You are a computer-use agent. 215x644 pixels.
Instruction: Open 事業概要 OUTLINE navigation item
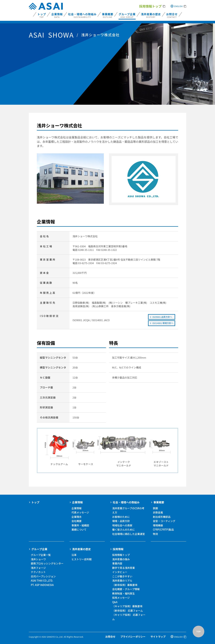(107, 15)
